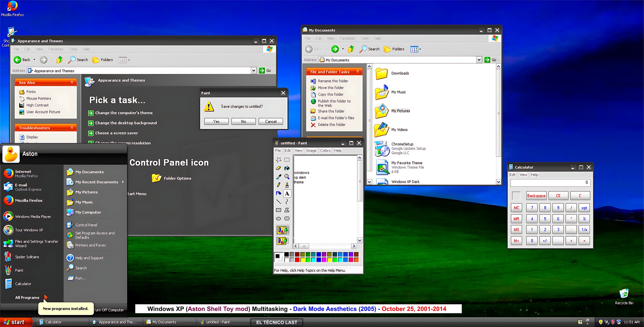Click the Paint canvas vertical scrollbar down arrow
This screenshot has height=327, width=644.
[x=360, y=240]
